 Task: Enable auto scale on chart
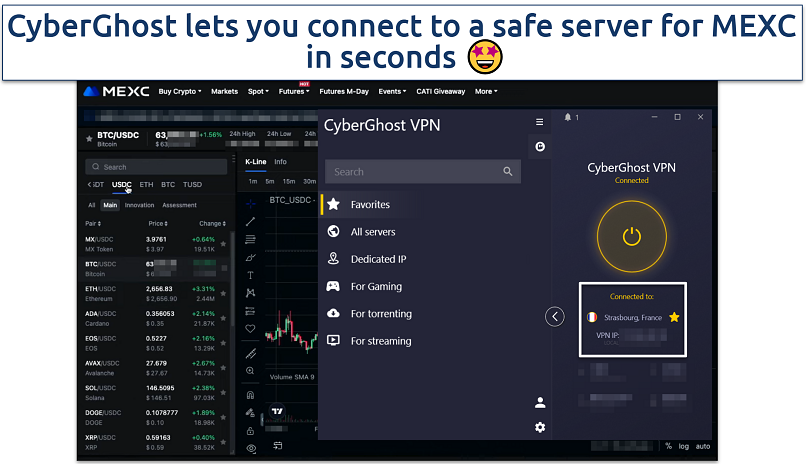(x=703, y=447)
